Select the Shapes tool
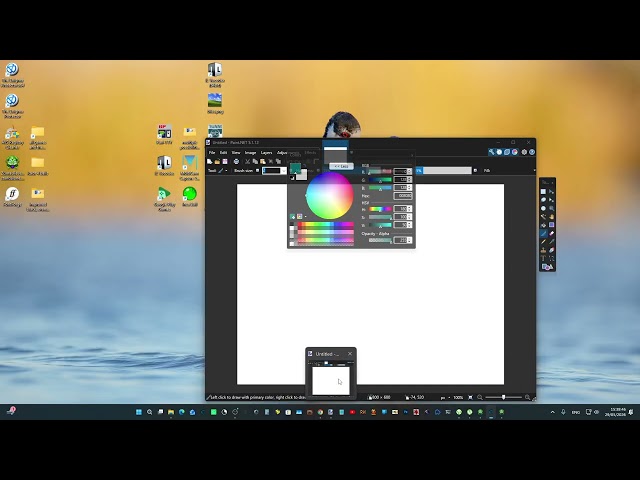The width and height of the screenshot is (640, 480). click(547, 267)
